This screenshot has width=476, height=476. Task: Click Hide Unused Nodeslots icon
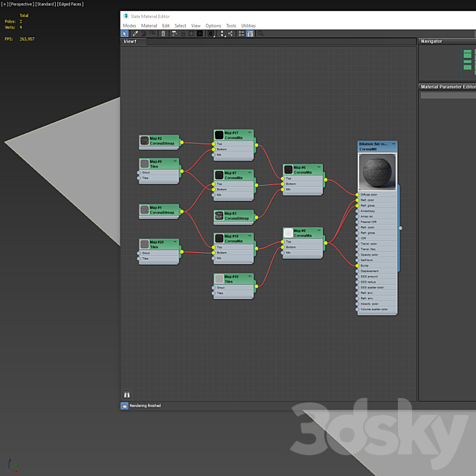point(183,33)
